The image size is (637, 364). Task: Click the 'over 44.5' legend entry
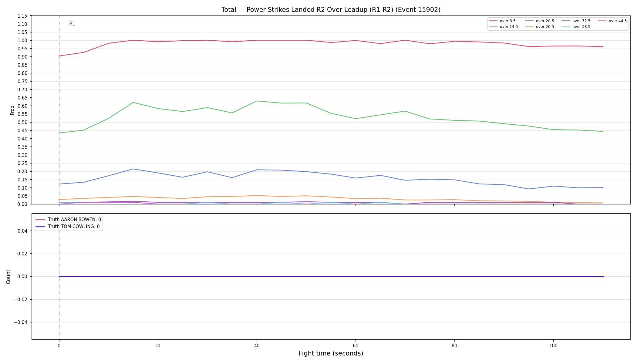tap(612, 21)
